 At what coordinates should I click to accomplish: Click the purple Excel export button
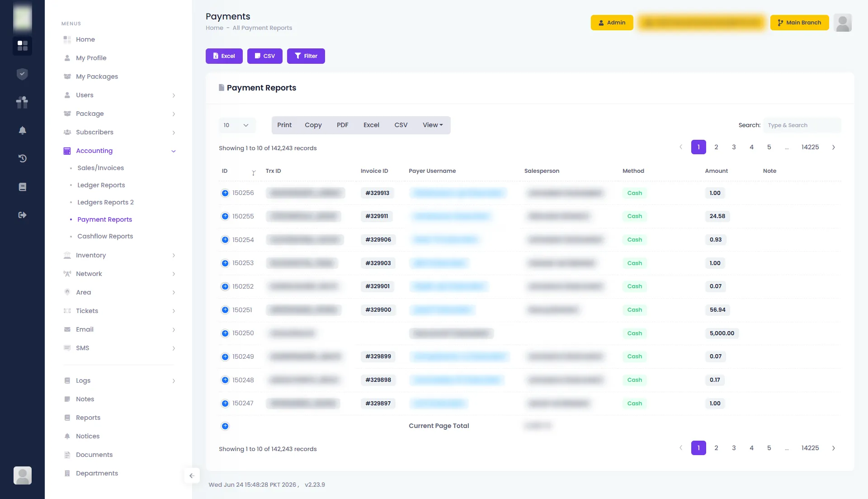224,56
